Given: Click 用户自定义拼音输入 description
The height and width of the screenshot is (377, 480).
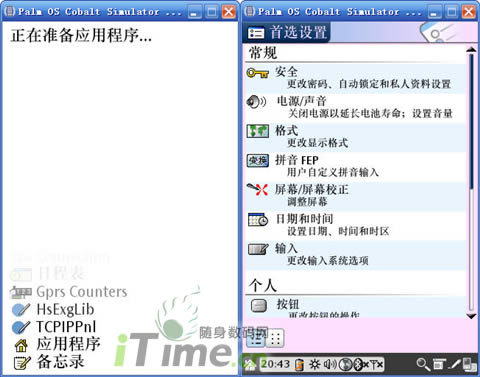Looking at the screenshot, I should (x=333, y=172).
